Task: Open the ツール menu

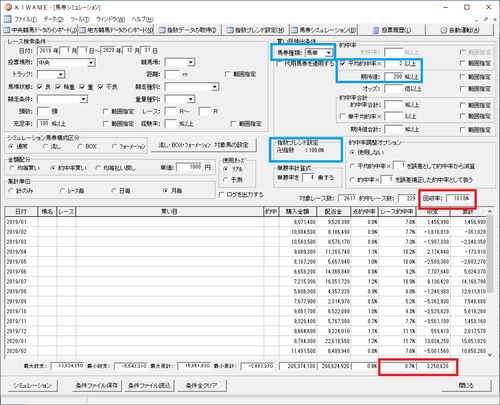Action: [x=80, y=19]
